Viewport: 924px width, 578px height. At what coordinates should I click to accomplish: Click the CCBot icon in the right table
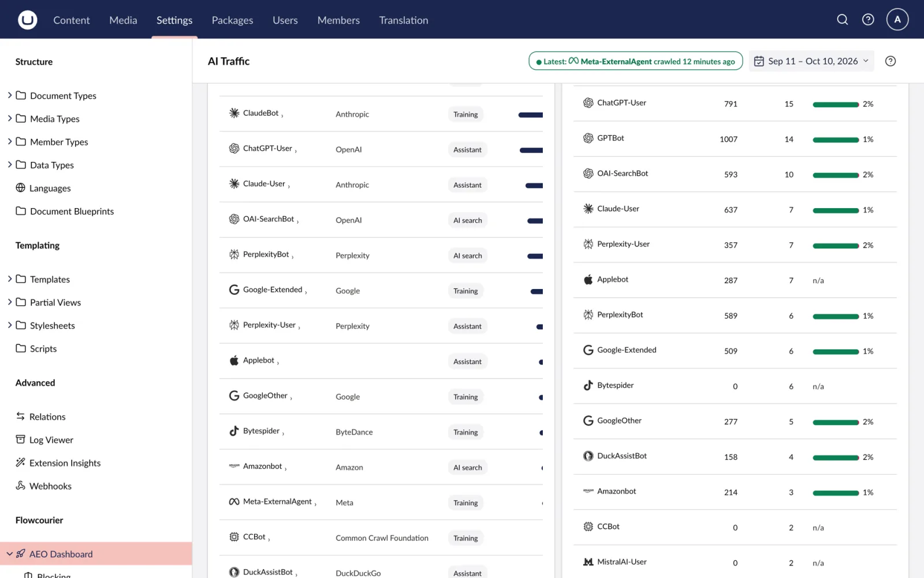click(x=588, y=527)
